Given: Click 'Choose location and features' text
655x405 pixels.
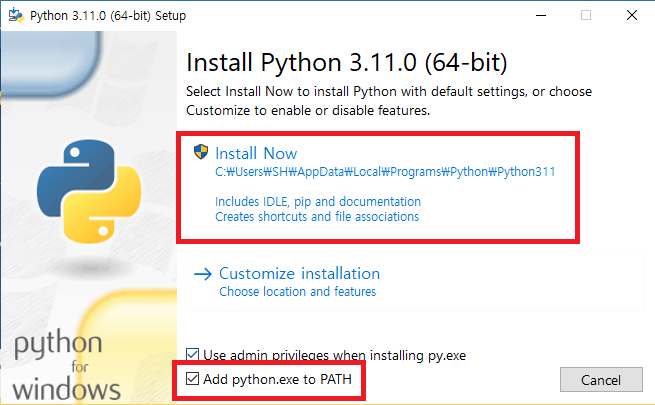Looking at the screenshot, I should tap(297, 291).
